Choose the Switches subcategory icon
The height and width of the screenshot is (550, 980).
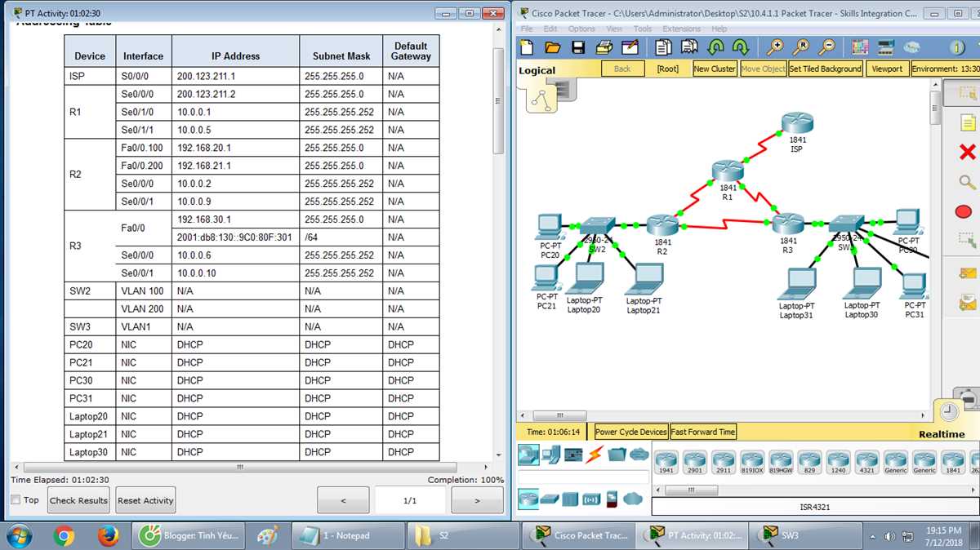click(x=550, y=499)
